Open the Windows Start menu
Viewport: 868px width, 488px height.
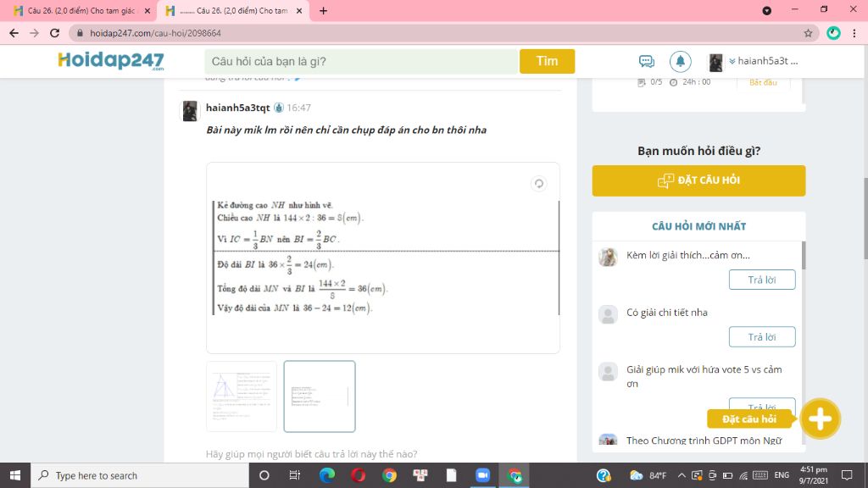(x=15, y=475)
